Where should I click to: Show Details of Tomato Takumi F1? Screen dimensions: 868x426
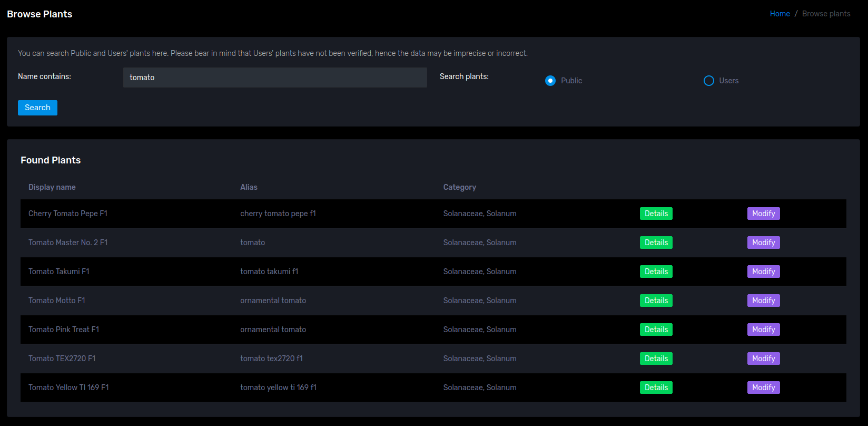656,272
